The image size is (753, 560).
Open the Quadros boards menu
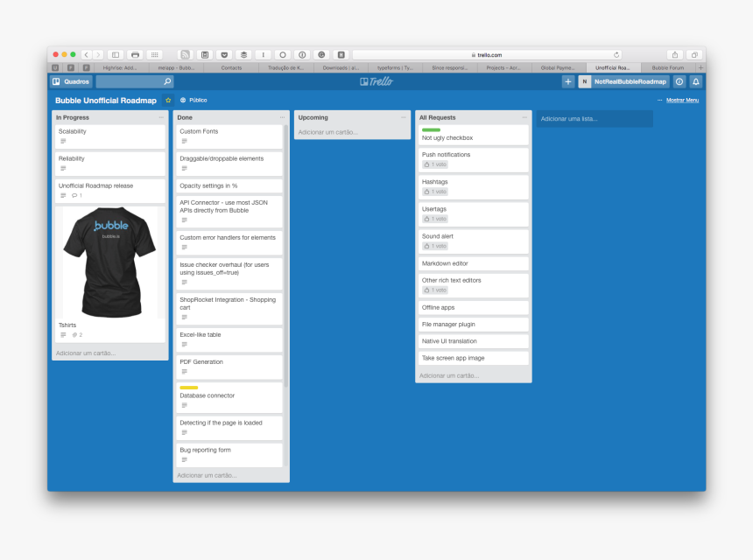pos(71,81)
